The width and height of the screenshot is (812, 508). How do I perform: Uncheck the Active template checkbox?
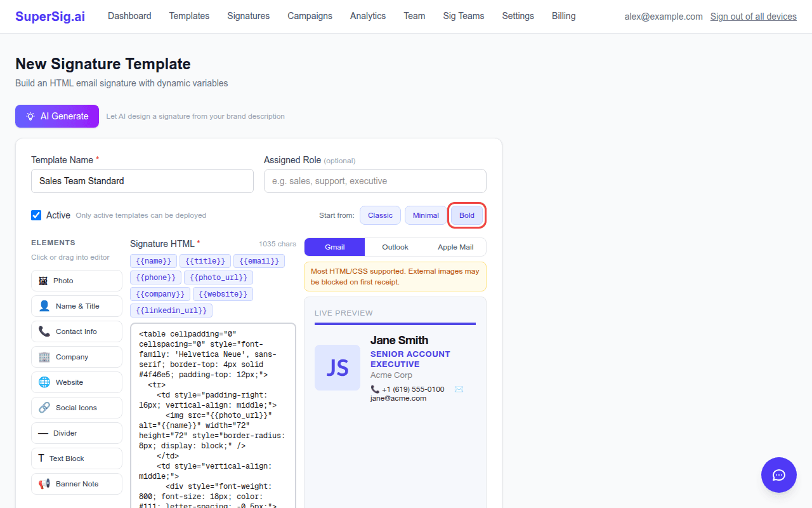point(36,215)
